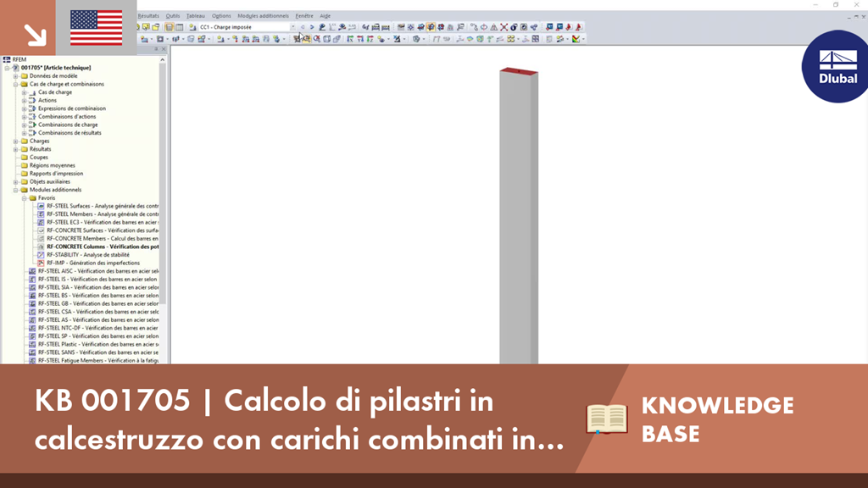The height and width of the screenshot is (488, 868).
Task: Open the Modules additionnels menu
Action: click(x=263, y=15)
